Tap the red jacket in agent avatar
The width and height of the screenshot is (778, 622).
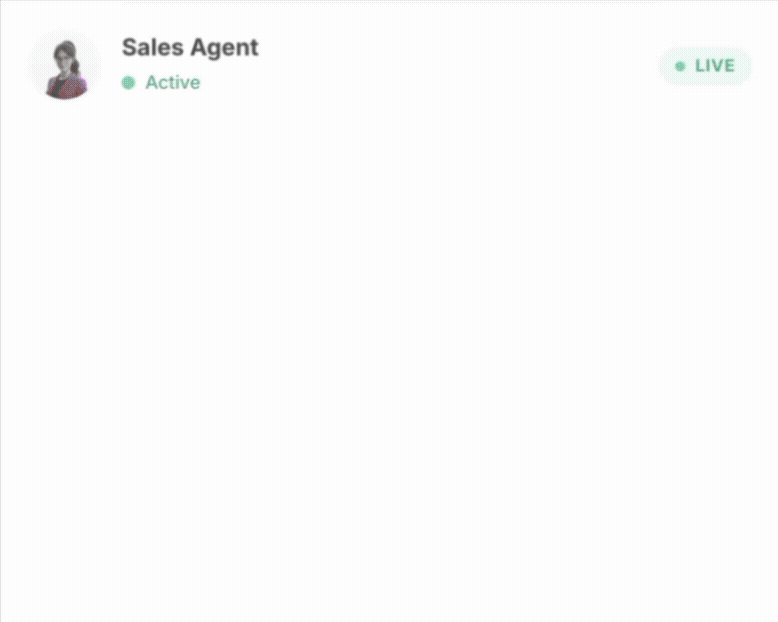(x=66, y=86)
